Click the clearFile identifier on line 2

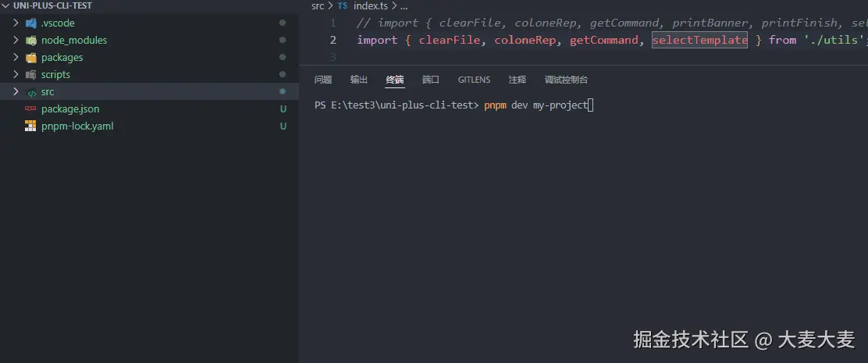coord(449,40)
